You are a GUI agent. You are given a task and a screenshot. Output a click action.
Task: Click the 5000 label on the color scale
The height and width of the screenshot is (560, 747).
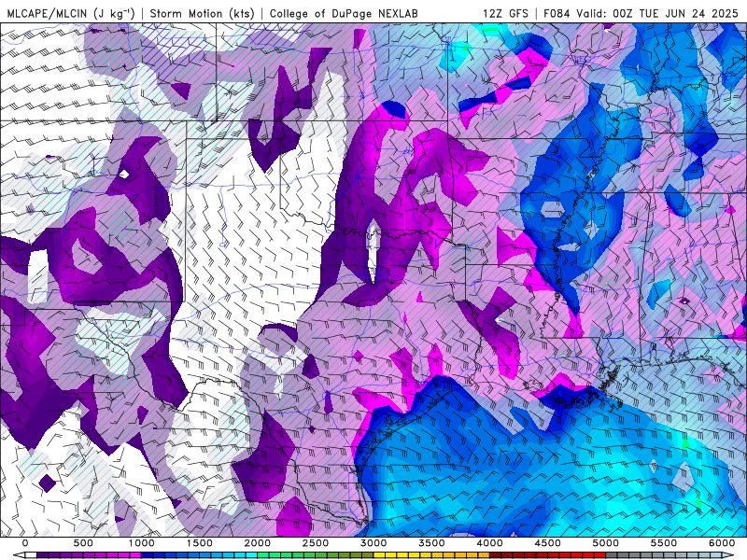[x=606, y=543]
